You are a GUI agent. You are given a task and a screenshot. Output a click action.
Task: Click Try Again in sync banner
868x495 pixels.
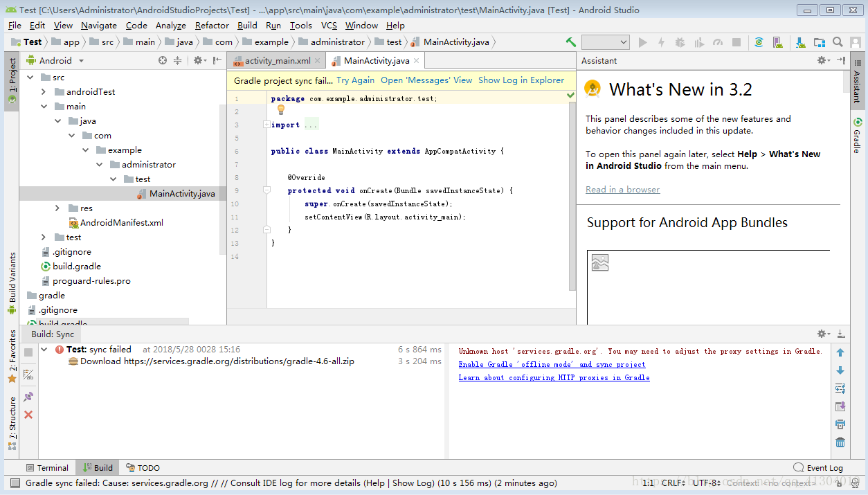356,80
